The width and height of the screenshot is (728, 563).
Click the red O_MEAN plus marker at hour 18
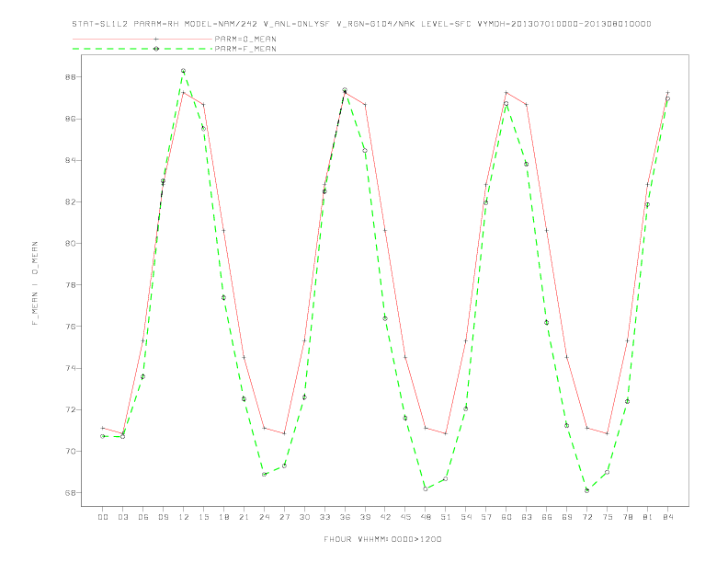pyautogui.click(x=223, y=230)
